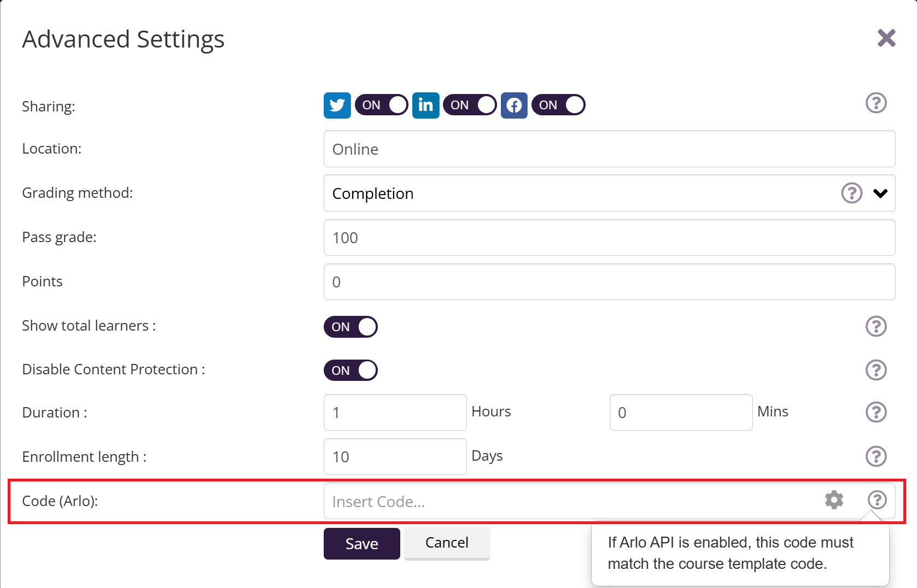Click the Twitter sharing icon
Screen dimensions: 917x588
pyautogui.click(x=337, y=105)
